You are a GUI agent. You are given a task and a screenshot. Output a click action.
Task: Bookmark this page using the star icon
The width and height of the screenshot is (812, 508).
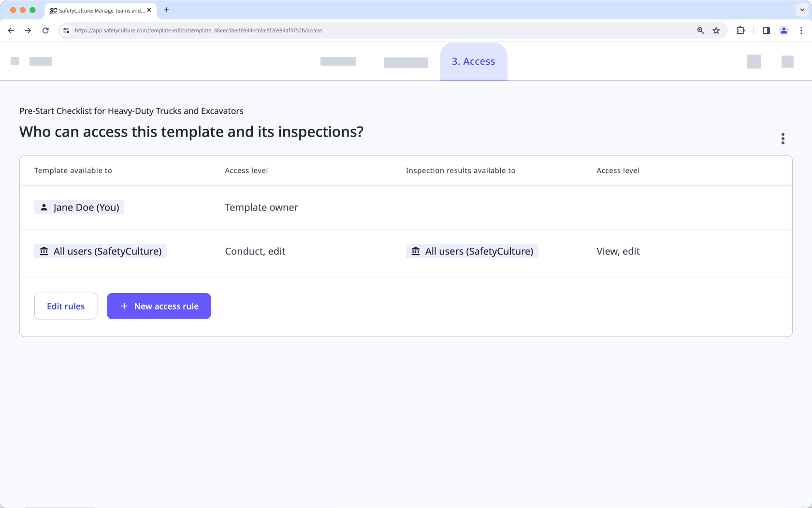pyautogui.click(x=716, y=30)
